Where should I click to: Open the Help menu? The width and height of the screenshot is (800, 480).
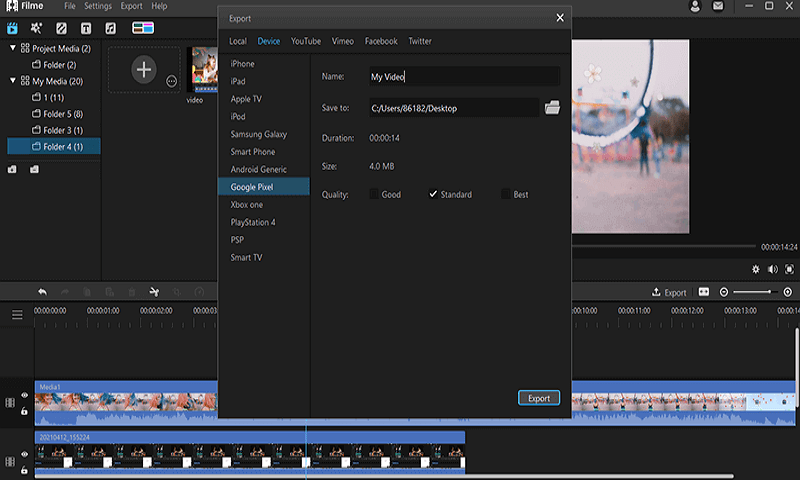[159, 6]
